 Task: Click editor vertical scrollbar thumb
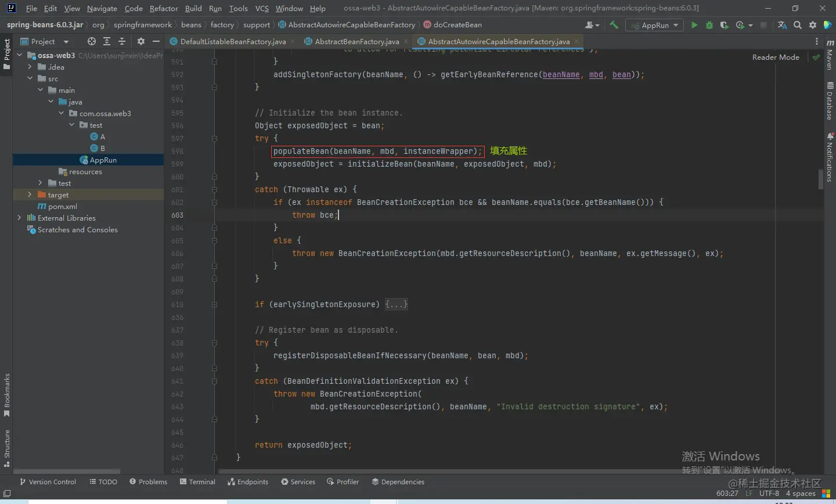pyautogui.click(x=821, y=179)
